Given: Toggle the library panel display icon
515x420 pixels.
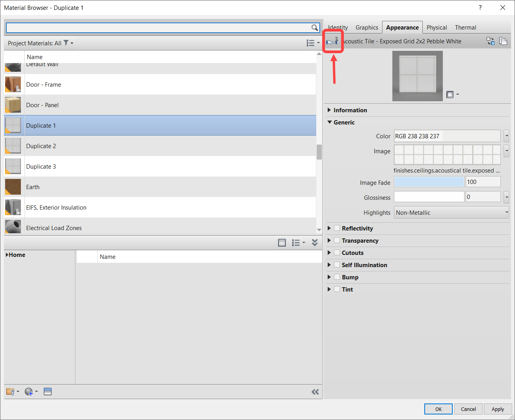Looking at the screenshot, I should [48, 391].
